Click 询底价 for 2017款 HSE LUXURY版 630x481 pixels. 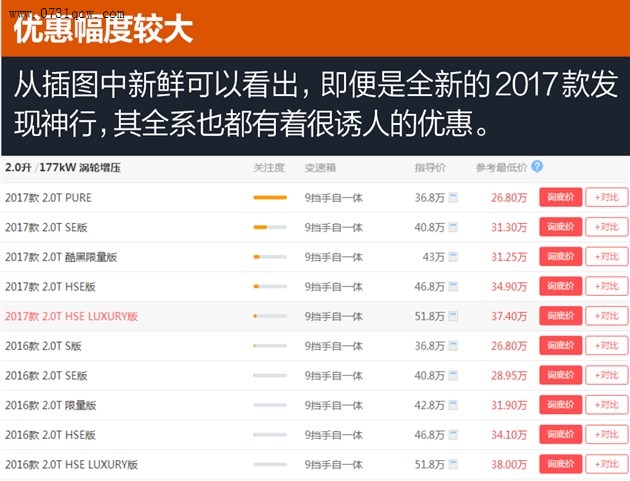coord(560,316)
